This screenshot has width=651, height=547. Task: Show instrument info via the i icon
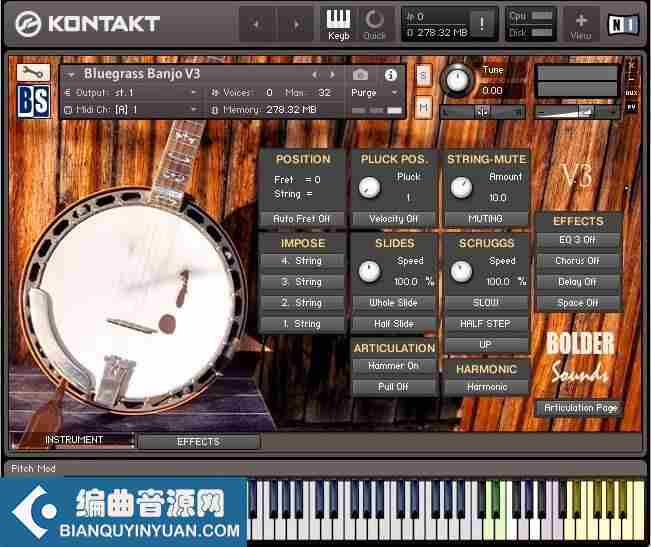coord(390,75)
